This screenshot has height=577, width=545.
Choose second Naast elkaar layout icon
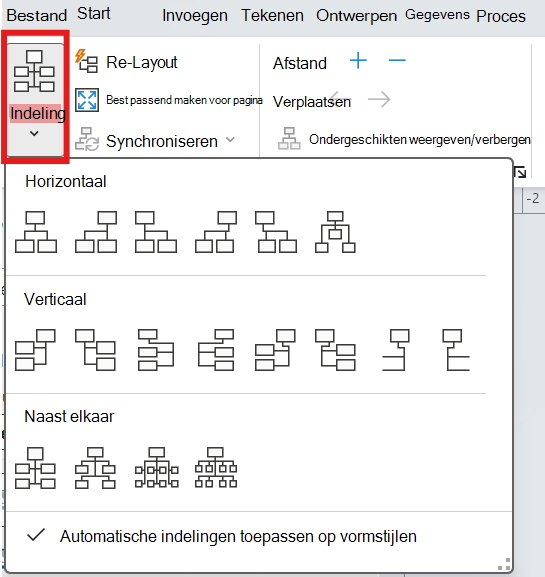tap(95, 468)
